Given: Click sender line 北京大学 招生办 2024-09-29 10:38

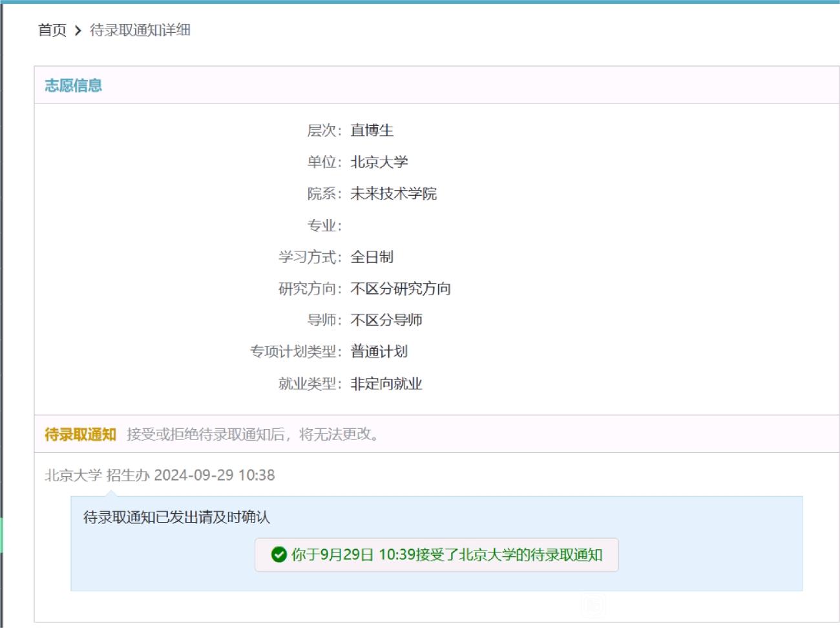Looking at the screenshot, I should [x=160, y=476].
